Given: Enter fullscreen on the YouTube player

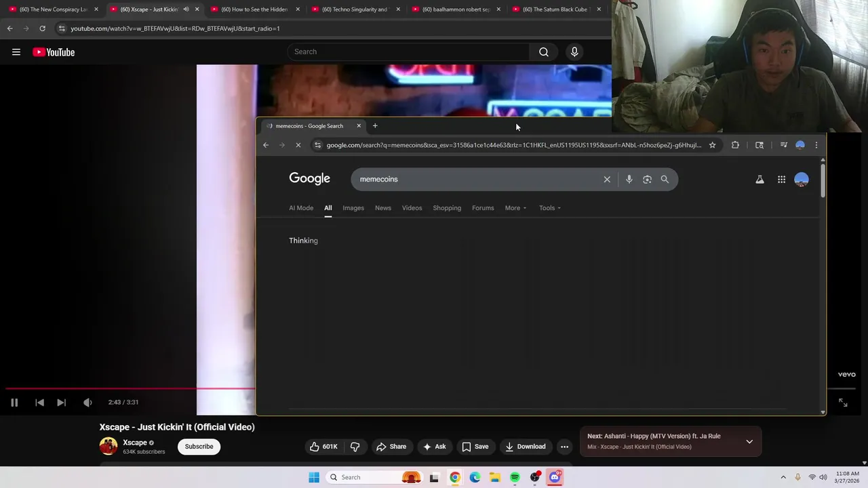Looking at the screenshot, I should tap(843, 403).
